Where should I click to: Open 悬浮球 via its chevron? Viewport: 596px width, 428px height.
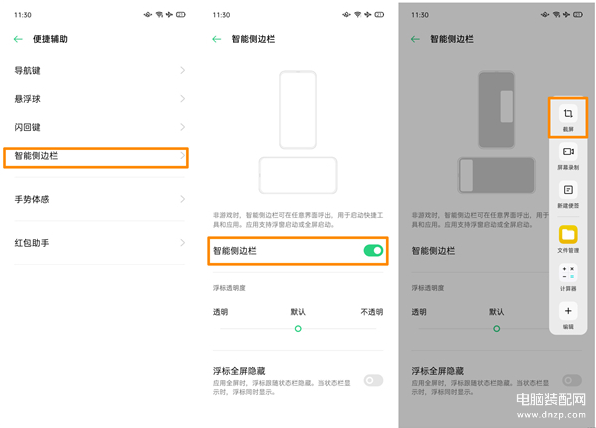[x=182, y=99]
